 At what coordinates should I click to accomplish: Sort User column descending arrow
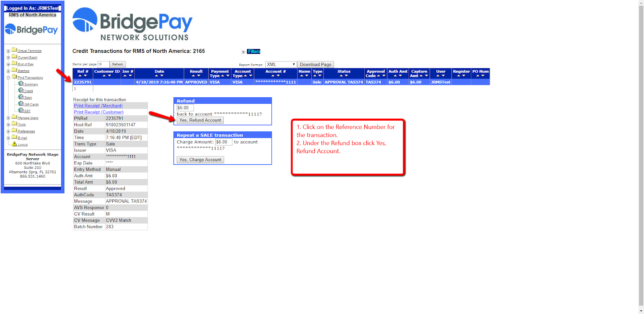[443, 76]
